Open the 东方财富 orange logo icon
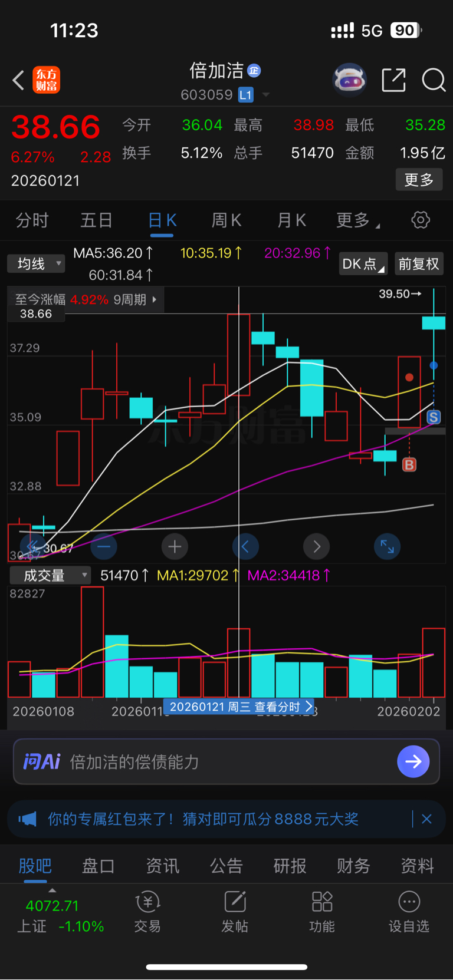 pos(47,80)
